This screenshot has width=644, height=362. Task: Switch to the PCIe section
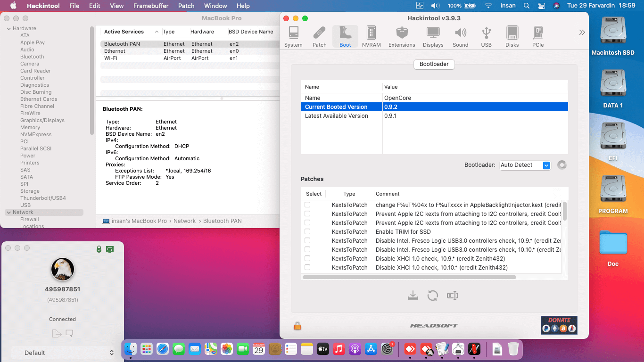(537, 36)
